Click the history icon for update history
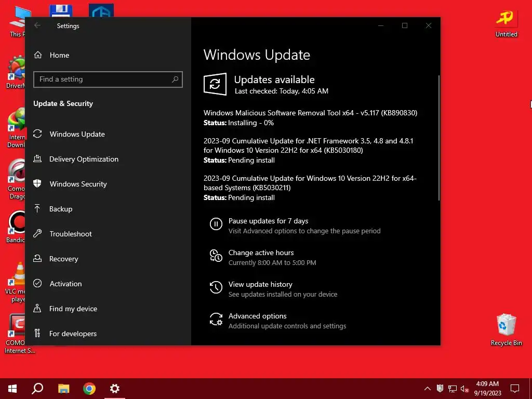The image size is (532, 399). (x=216, y=287)
